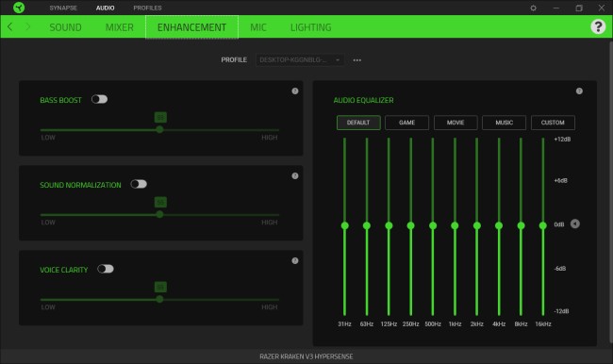Click the 8kHz equalizer slider handle
613x364 pixels.
(x=521, y=225)
